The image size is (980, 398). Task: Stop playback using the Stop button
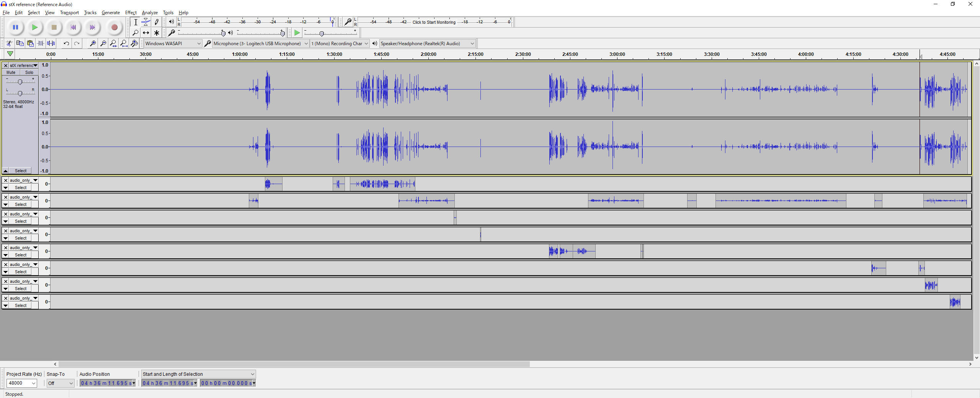[x=54, y=27]
